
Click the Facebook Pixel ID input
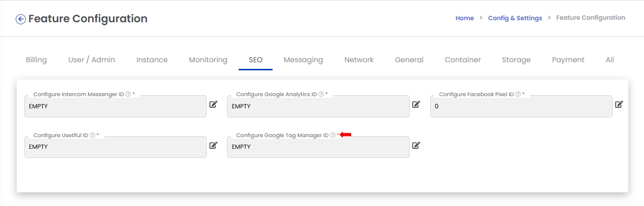click(521, 106)
